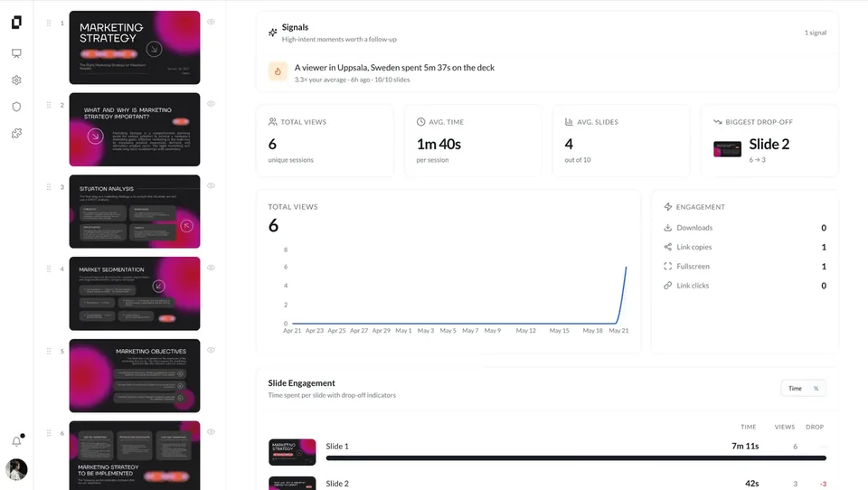Open the presentations screen icon in sidebar

pos(16,53)
